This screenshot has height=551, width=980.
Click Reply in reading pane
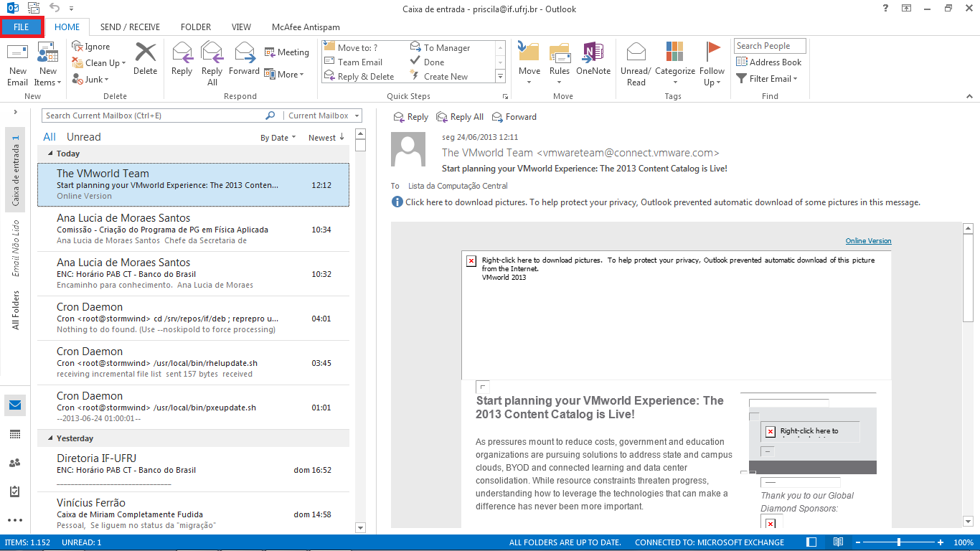click(411, 117)
